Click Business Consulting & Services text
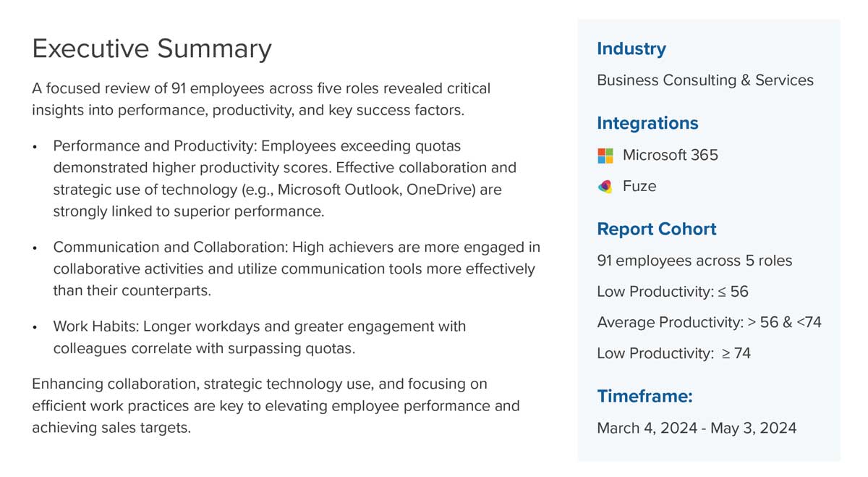The image size is (868, 477). point(705,80)
